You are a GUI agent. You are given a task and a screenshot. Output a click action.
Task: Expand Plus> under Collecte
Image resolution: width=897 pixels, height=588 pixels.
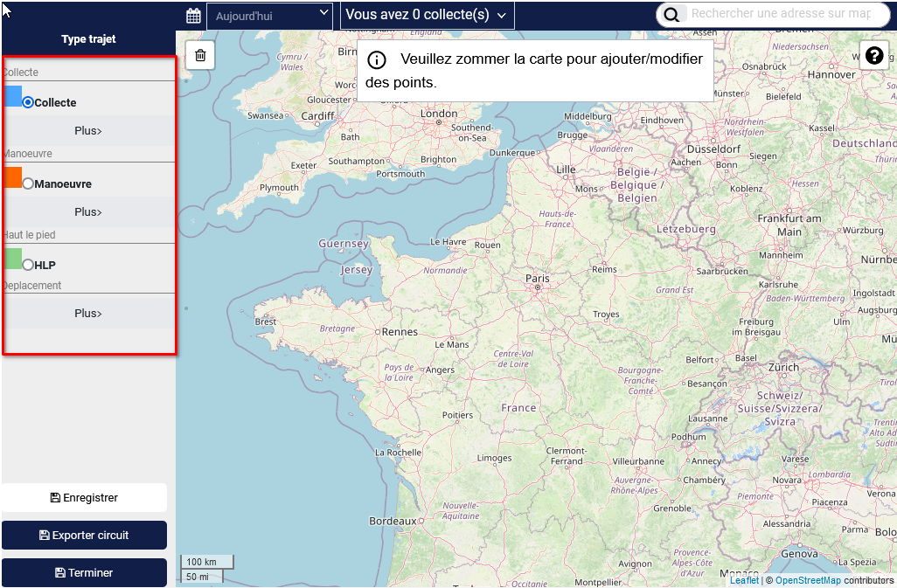88,131
